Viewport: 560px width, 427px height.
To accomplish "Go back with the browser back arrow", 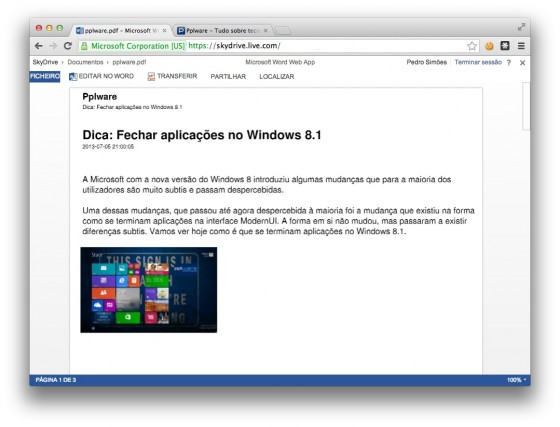I will 39,46.
